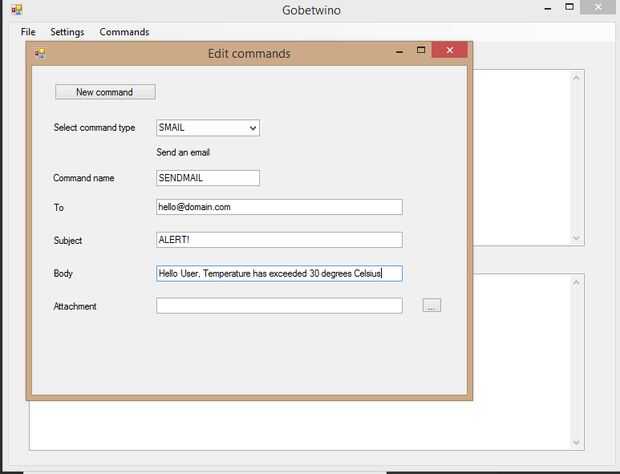The width and height of the screenshot is (620, 474).
Task: Click the 'Edit commands' title bar text
Action: [x=249, y=53]
